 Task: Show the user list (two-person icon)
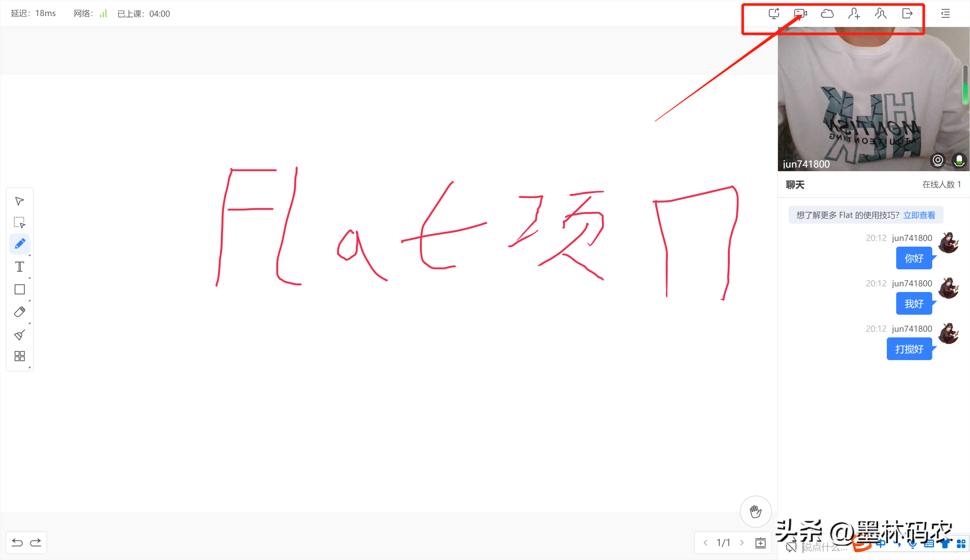point(881,14)
